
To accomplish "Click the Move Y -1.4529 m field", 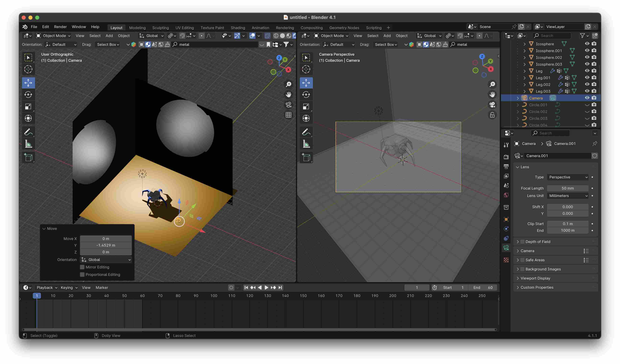I will 106,245.
